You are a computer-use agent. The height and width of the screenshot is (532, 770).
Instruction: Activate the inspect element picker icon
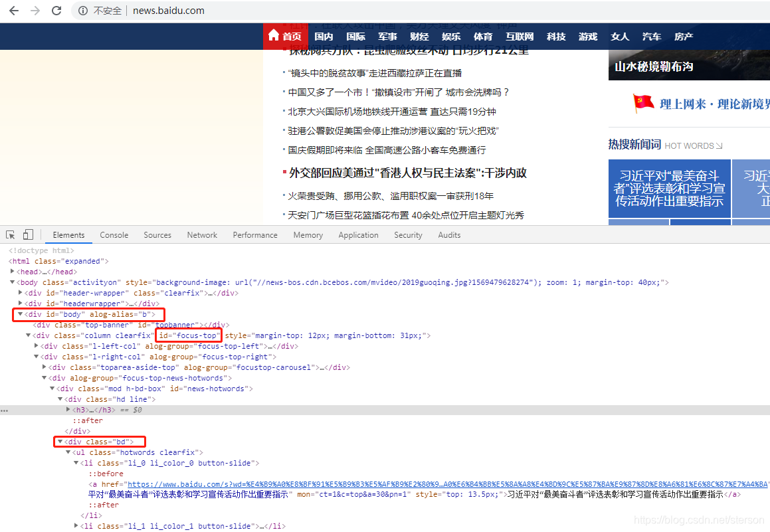pyautogui.click(x=11, y=235)
